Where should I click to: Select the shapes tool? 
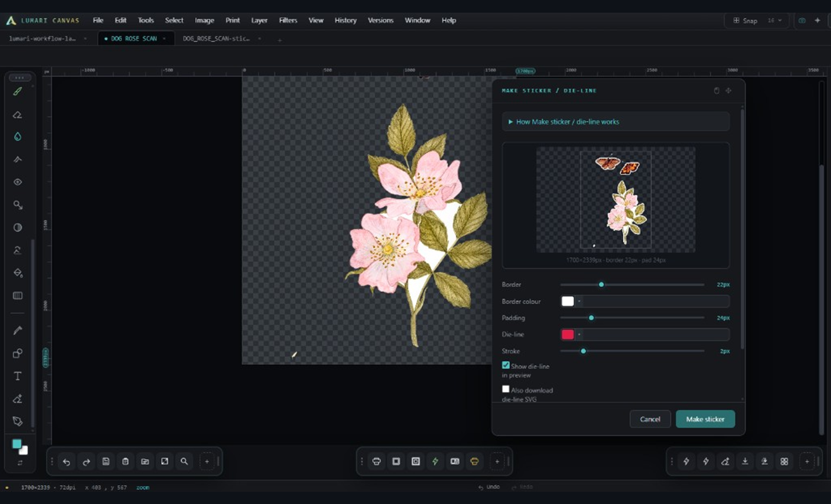pyautogui.click(x=17, y=353)
